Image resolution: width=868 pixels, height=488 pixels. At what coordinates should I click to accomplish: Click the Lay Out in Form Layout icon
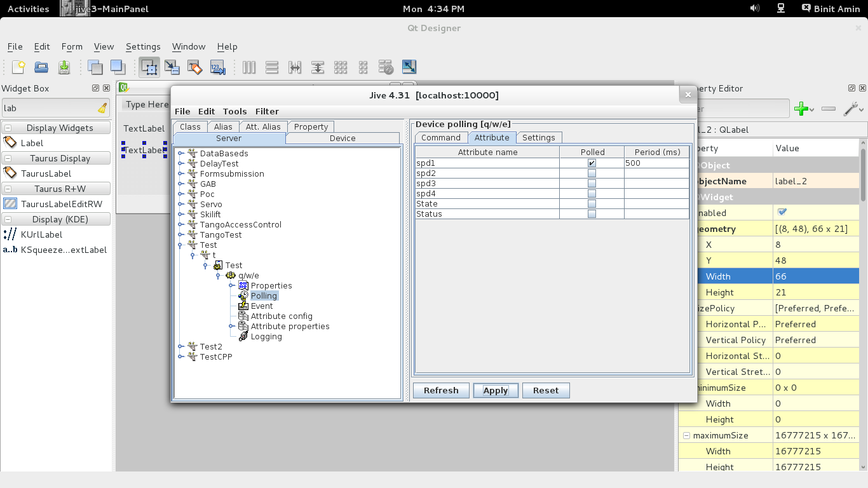[x=363, y=67]
